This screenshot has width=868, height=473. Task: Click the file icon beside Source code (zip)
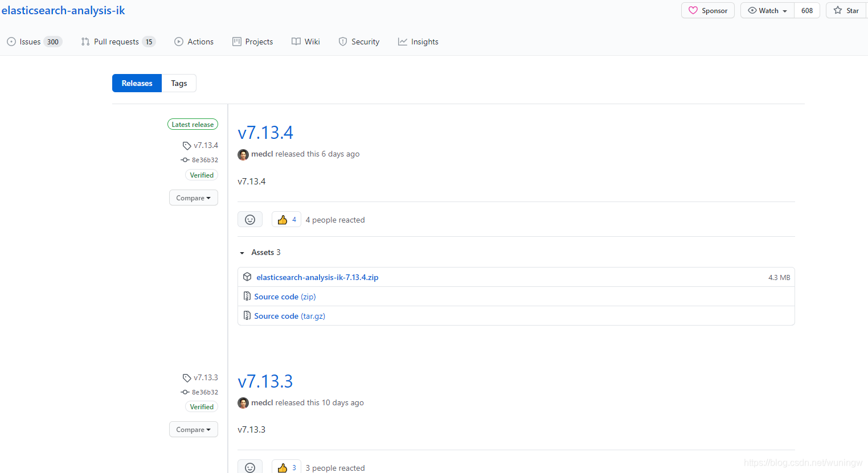coord(247,296)
